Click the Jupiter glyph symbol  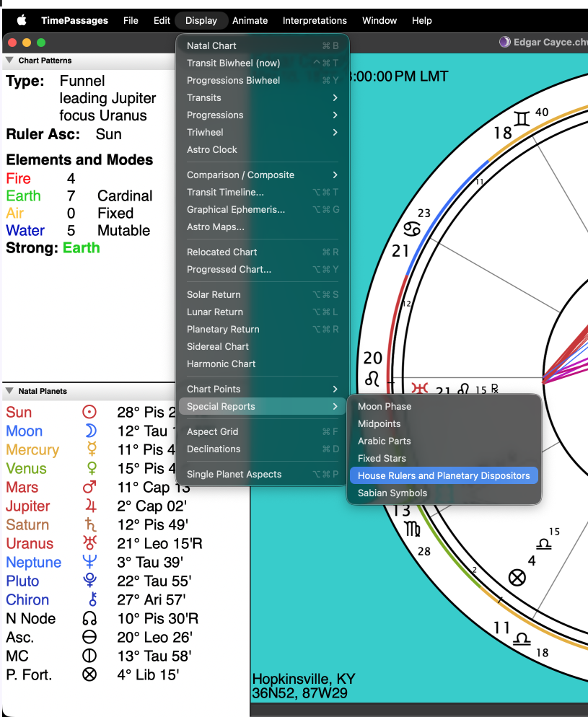(x=91, y=506)
